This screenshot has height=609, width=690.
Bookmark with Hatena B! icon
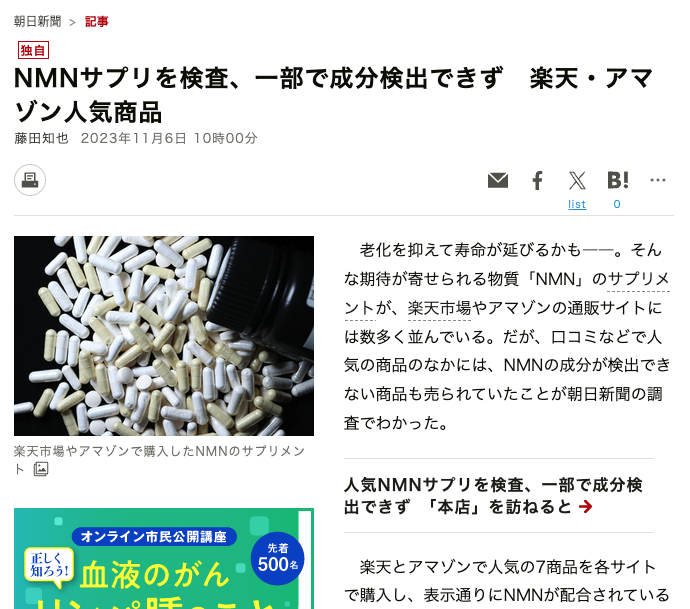tap(617, 180)
